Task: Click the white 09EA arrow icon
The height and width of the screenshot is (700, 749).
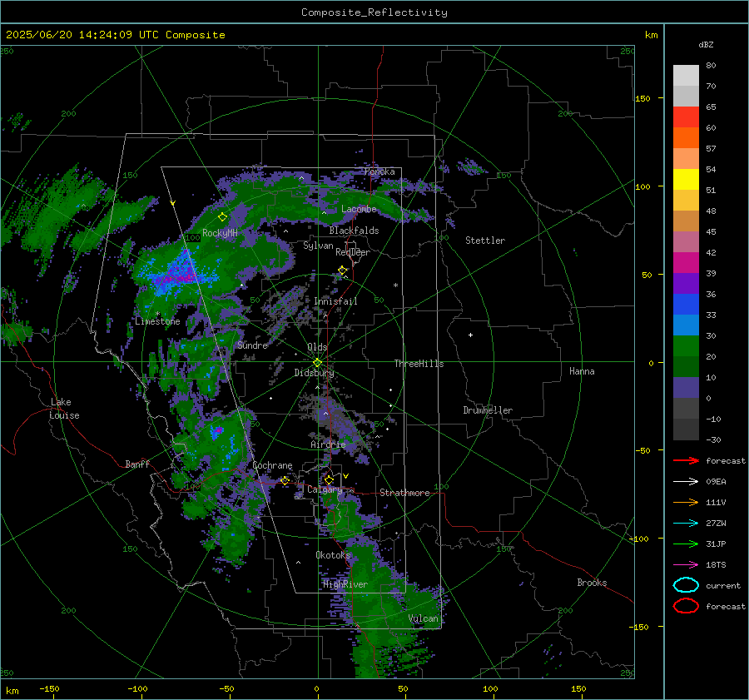Action: [686, 481]
